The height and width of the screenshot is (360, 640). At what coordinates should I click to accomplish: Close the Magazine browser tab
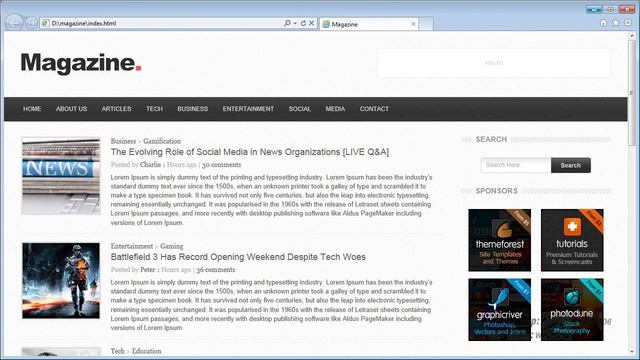pos(413,24)
